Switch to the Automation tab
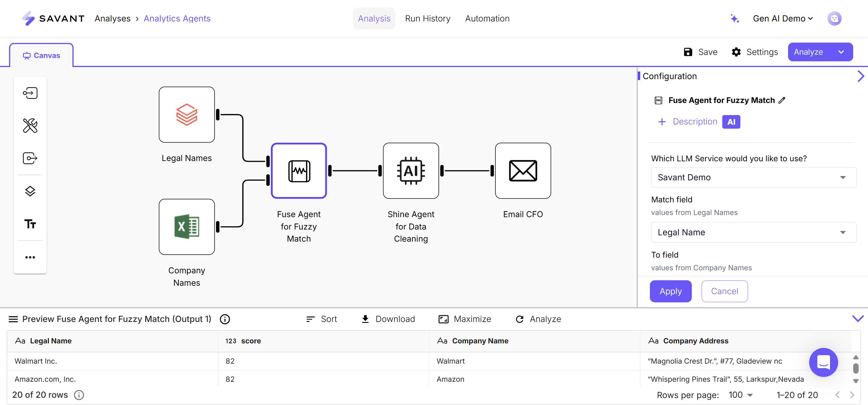868x405 pixels. [x=487, y=18]
